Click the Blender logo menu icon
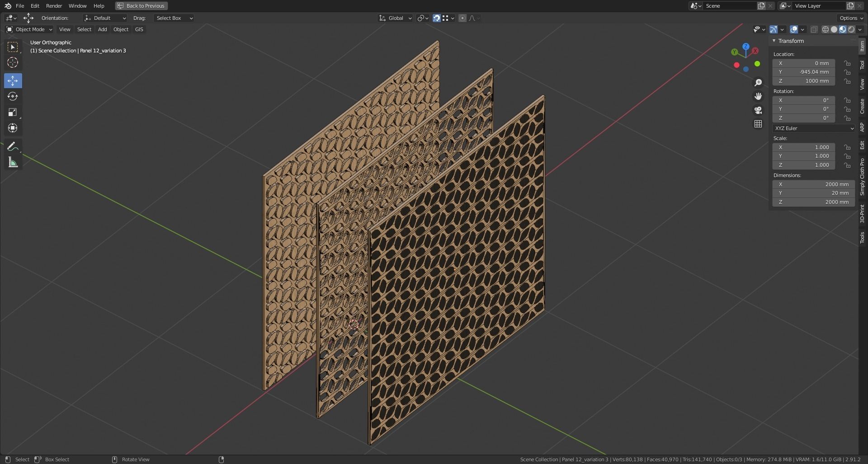 click(x=8, y=6)
